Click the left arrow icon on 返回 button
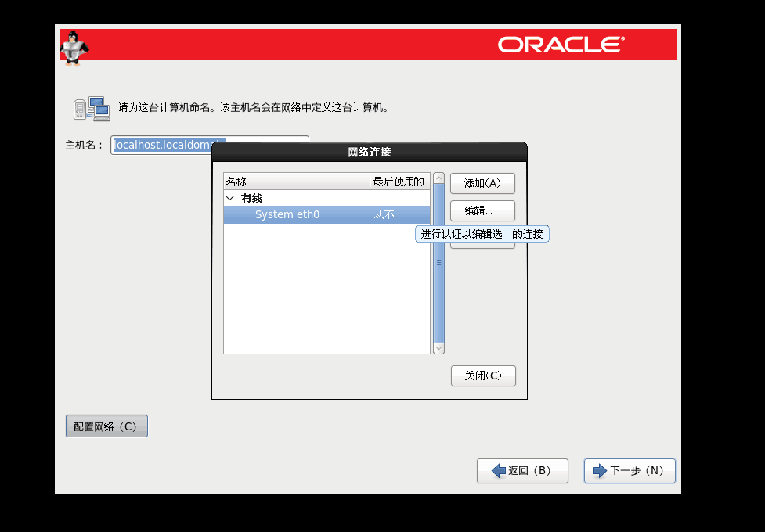This screenshot has width=765, height=532. [x=498, y=471]
